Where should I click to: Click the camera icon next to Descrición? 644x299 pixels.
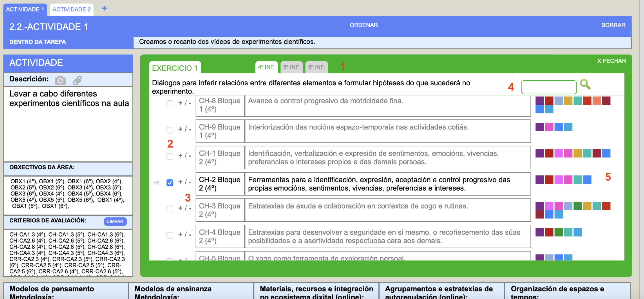coord(60,80)
